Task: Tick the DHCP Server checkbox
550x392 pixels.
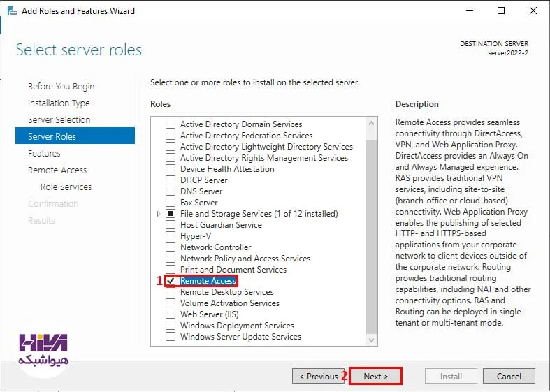Action: click(171, 180)
